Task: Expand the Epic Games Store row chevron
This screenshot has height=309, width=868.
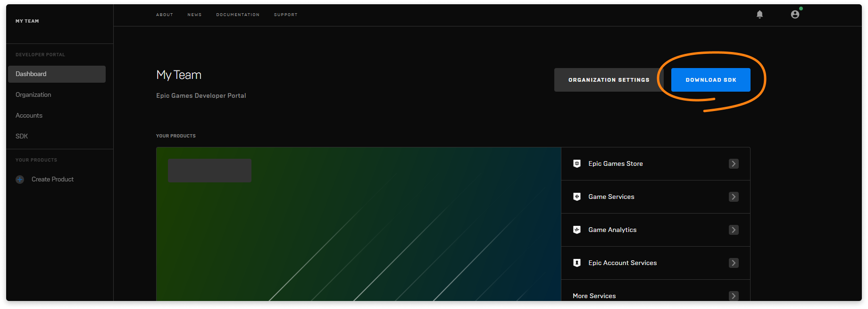Action: tap(733, 163)
